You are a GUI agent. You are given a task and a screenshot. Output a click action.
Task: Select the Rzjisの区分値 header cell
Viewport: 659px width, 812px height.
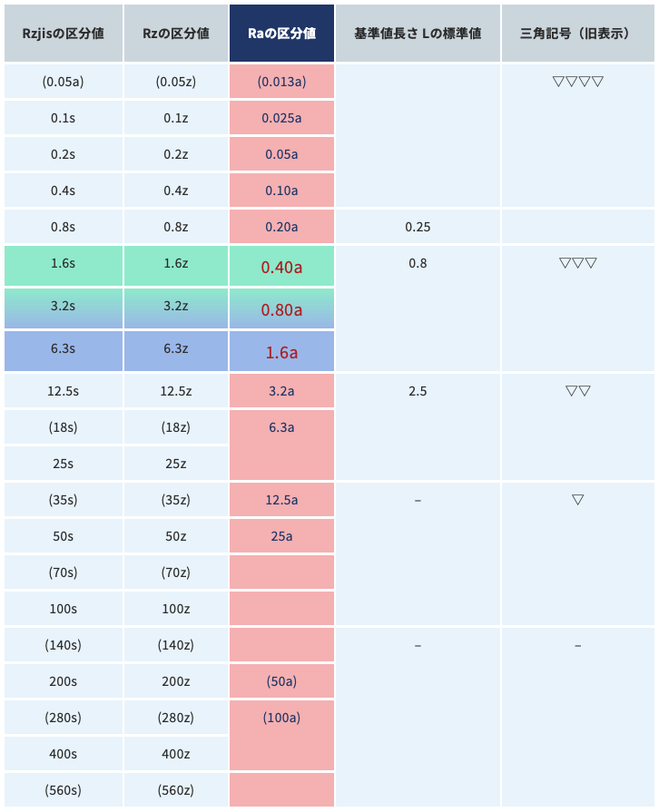pyautogui.click(x=64, y=34)
